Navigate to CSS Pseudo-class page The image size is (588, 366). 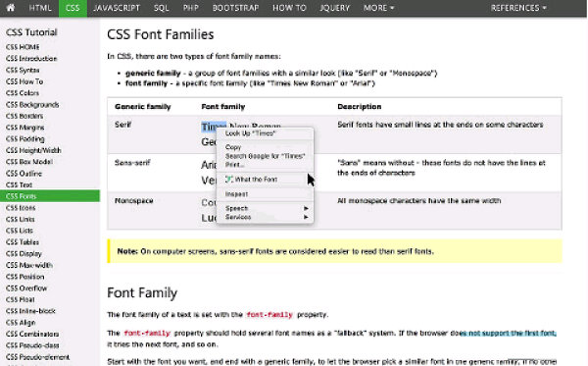click(32, 345)
